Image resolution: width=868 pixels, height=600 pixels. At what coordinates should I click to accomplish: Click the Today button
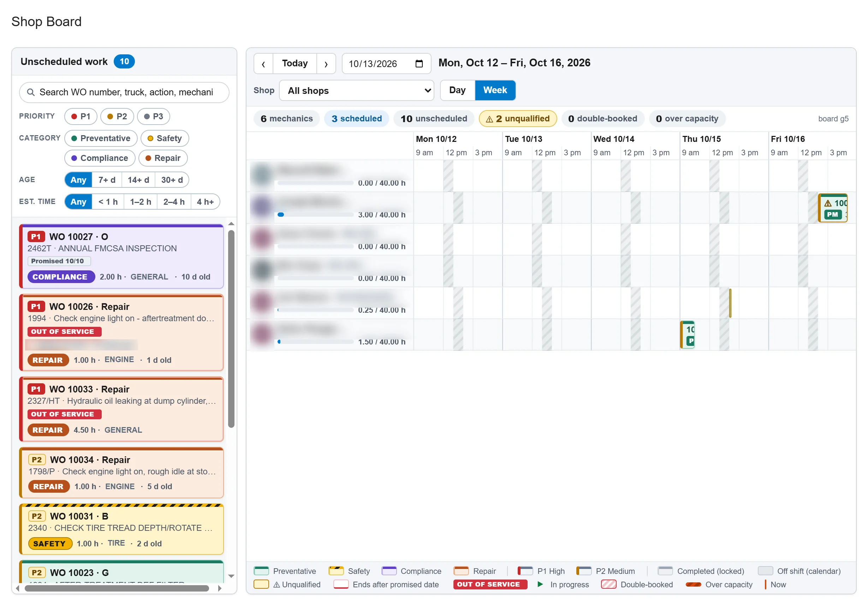click(295, 64)
